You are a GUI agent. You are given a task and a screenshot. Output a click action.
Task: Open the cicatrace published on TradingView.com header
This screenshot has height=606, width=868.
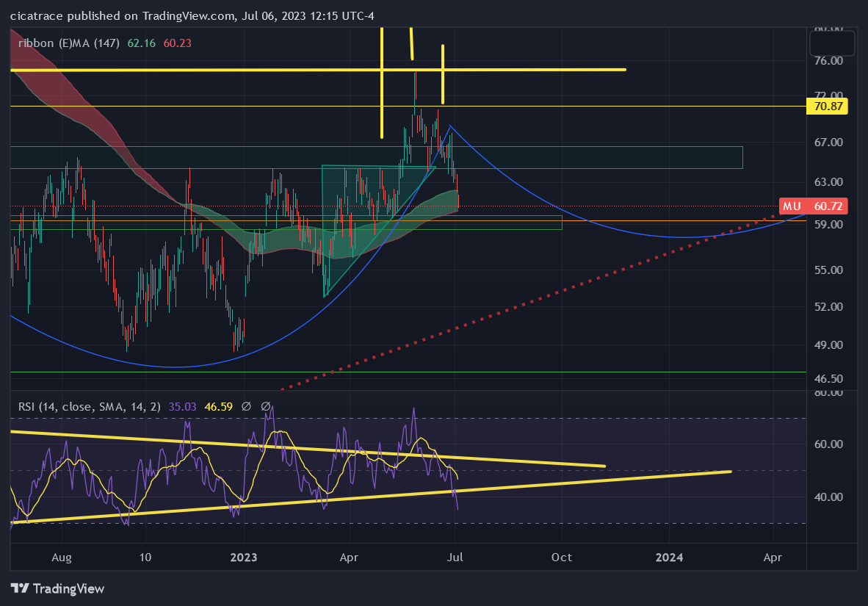[x=192, y=15]
